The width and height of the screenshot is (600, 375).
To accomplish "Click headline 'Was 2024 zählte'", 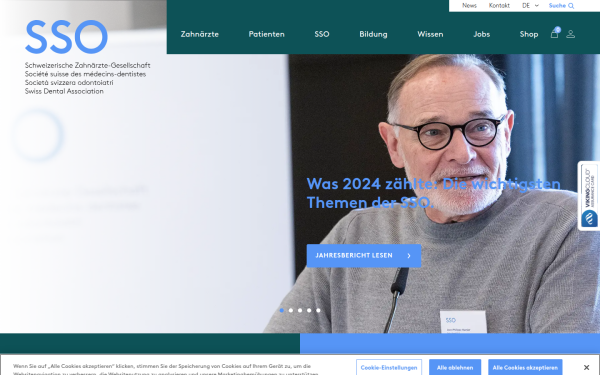I will tap(434, 193).
